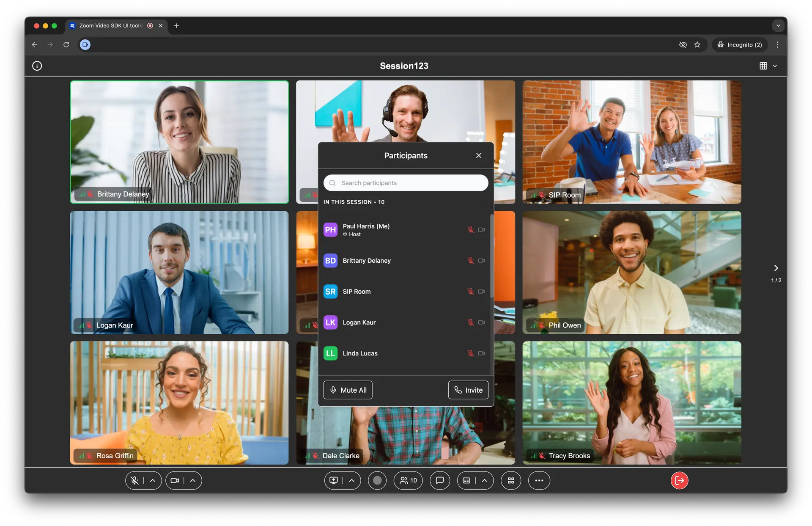Viewport: 812px width, 526px height.
Task: Expand audio options chevron
Action: [153, 480]
